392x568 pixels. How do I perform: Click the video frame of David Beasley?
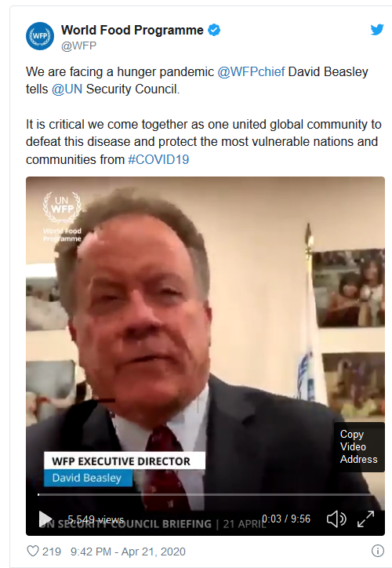pos(205,326)
